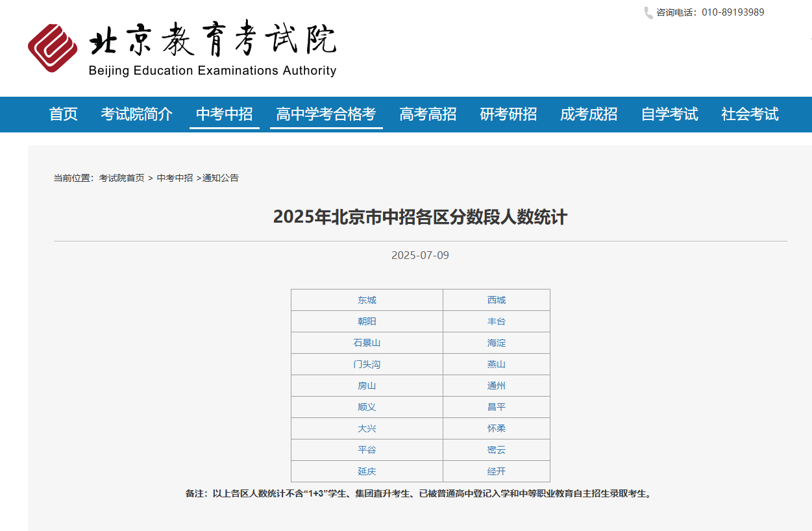This screenshot has width=812, height=531.
Task: Open the 顺义 district statistics link
Action: point(367,407)
